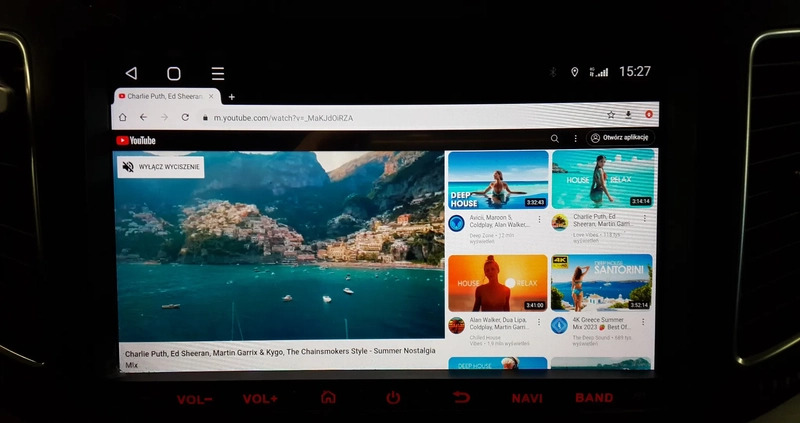
Task: Tap the Android back triangle icon
Action: pyautogui.click(x=131, y=73)
